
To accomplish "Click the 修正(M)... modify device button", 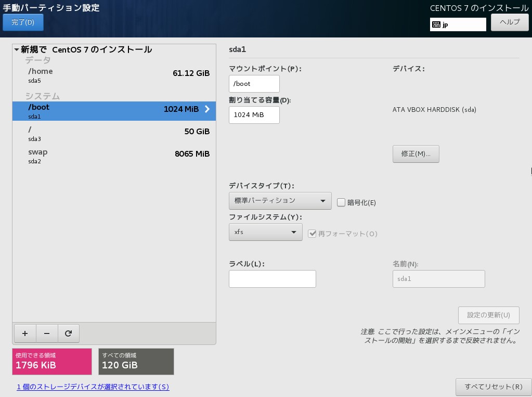I will tap(416, 154).
